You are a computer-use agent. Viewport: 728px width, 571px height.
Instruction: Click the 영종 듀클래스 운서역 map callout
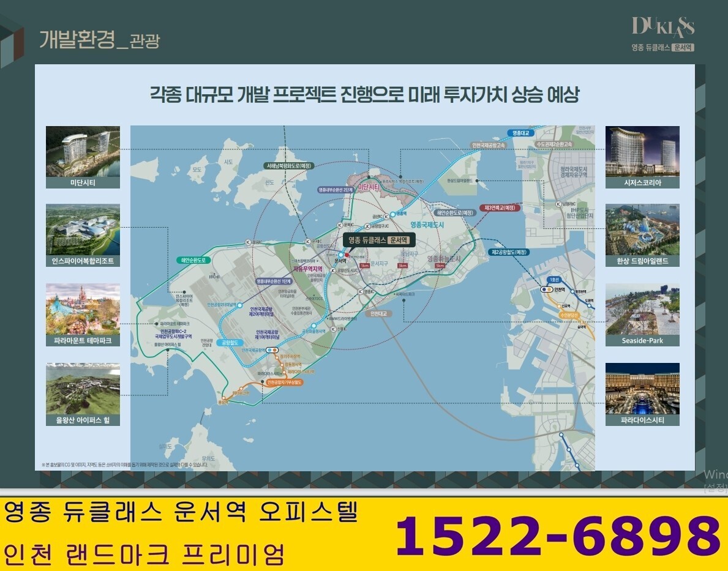(x=379, y=240)
